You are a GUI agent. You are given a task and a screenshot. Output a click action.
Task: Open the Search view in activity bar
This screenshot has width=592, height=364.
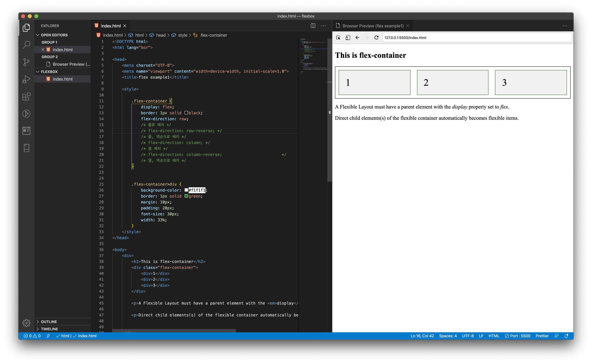[26, 45]
